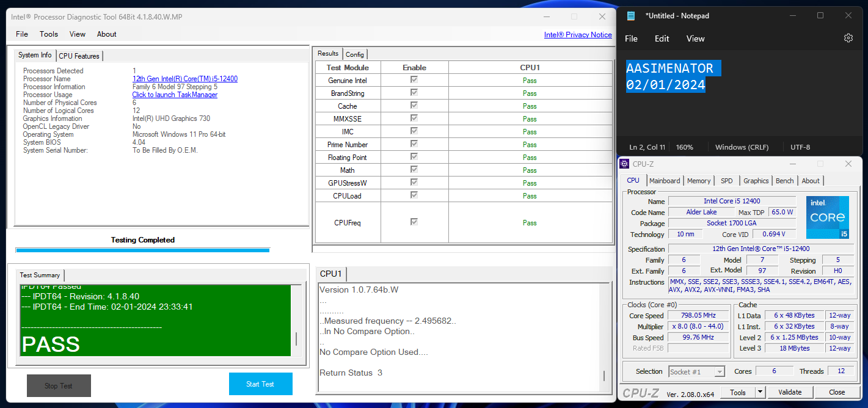This screenshot has width=868, height=408.
Task: Open the Tools menu in Intel Diagnostic Tool
Action: [x=49, y=34]
